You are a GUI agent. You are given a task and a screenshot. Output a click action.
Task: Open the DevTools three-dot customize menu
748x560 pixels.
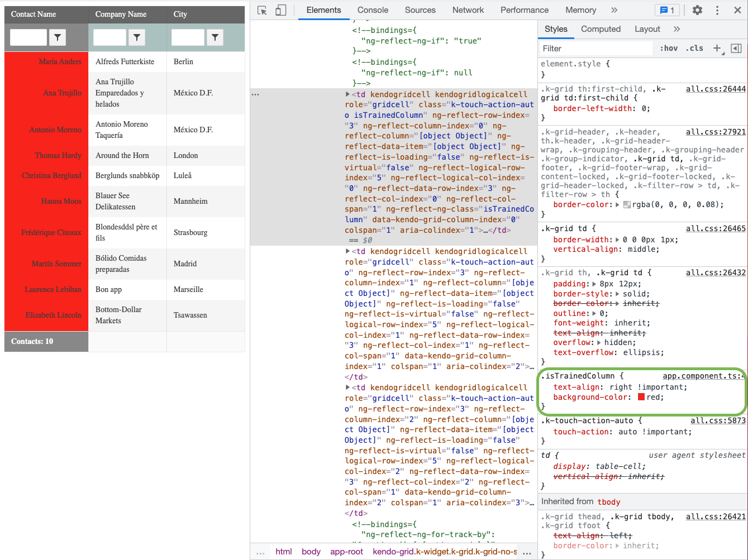[x=717, y=10]
